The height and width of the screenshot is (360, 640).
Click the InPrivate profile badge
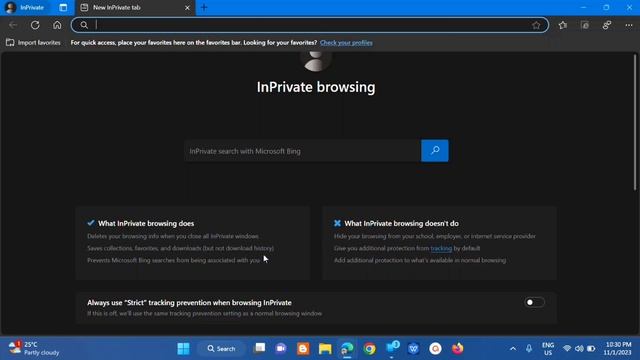pyautogui.click(x=25, y=7)
